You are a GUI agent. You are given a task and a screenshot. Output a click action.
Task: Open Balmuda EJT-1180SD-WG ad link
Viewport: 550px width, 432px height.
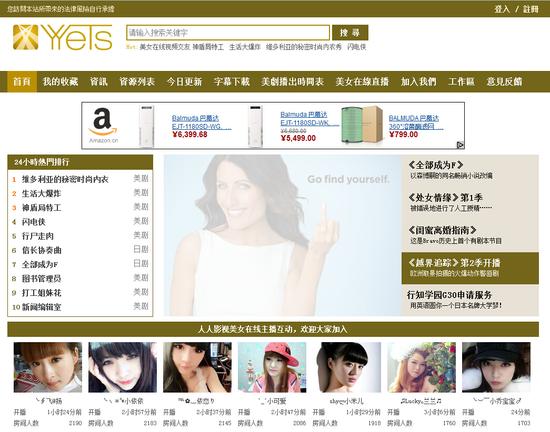pyautogui.click(x=201, y=122)
